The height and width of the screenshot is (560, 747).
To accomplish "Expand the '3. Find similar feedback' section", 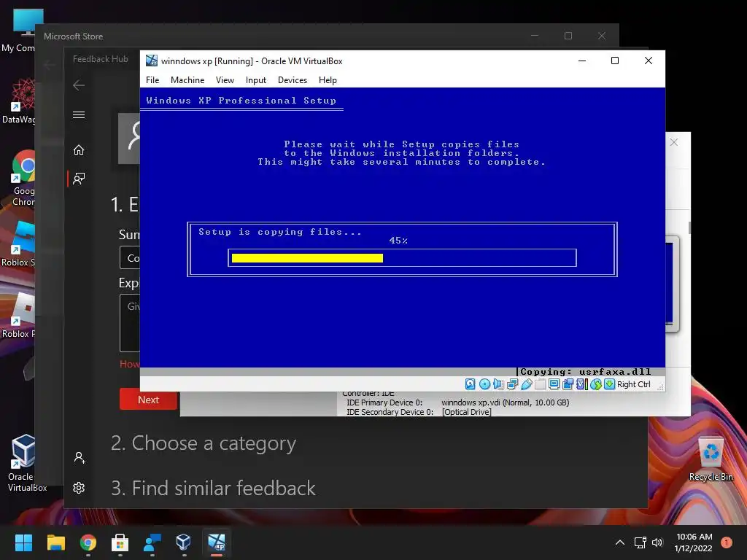I will click(x=213, y=488).
